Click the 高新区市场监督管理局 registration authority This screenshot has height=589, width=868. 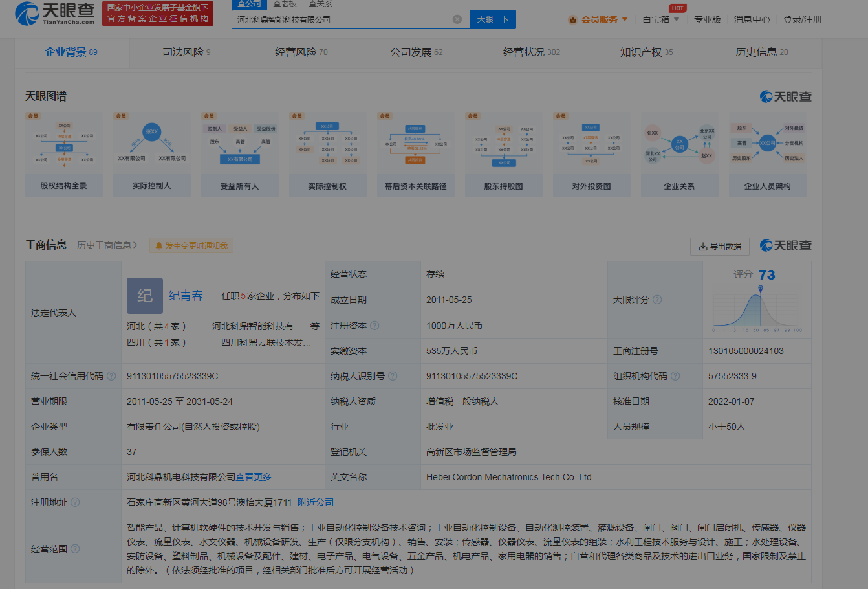472,452
